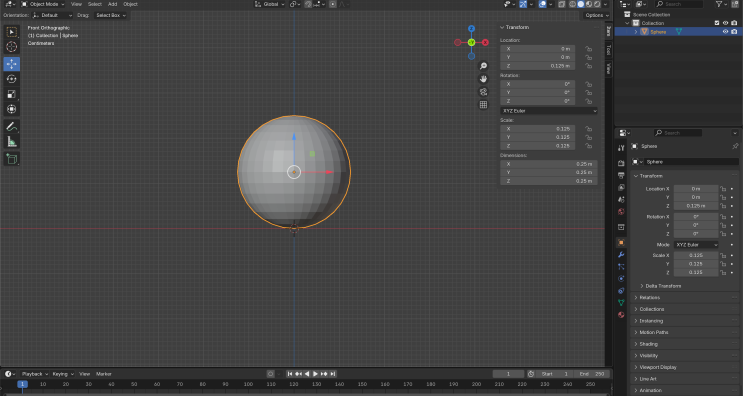Open the XYZ Euler dropdown in sidebar
This screenshot has width=743, height=396.
tap(549, 111)
